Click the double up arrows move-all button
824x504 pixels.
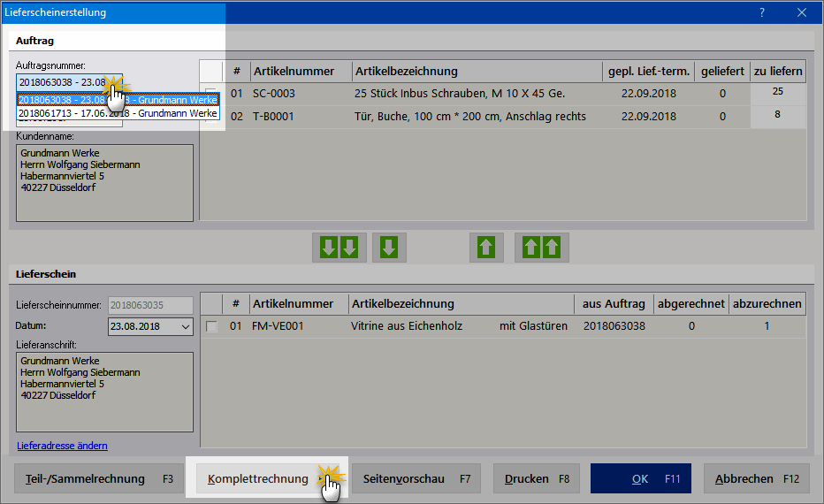pyautogui.click(x=541, y=247)
